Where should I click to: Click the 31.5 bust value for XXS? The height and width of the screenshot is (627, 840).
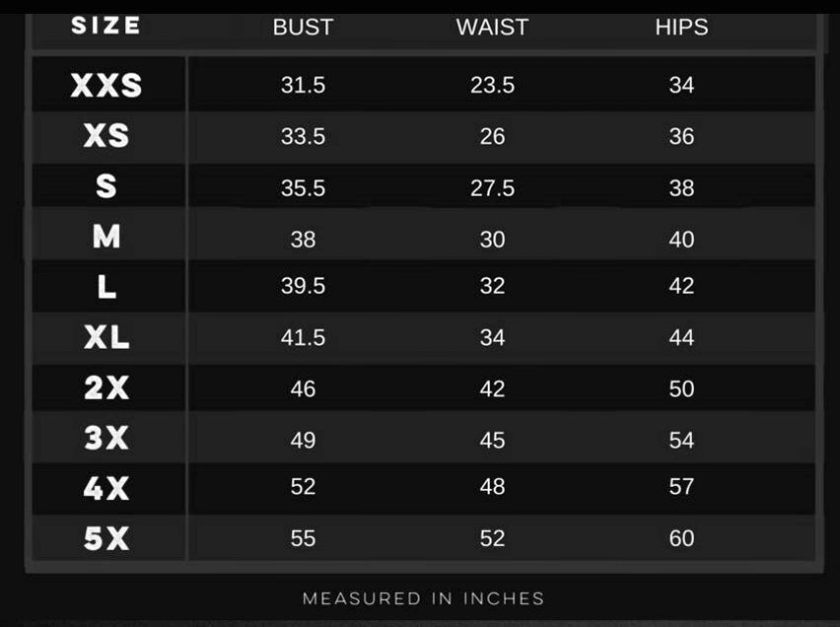[x=304, y=85]
